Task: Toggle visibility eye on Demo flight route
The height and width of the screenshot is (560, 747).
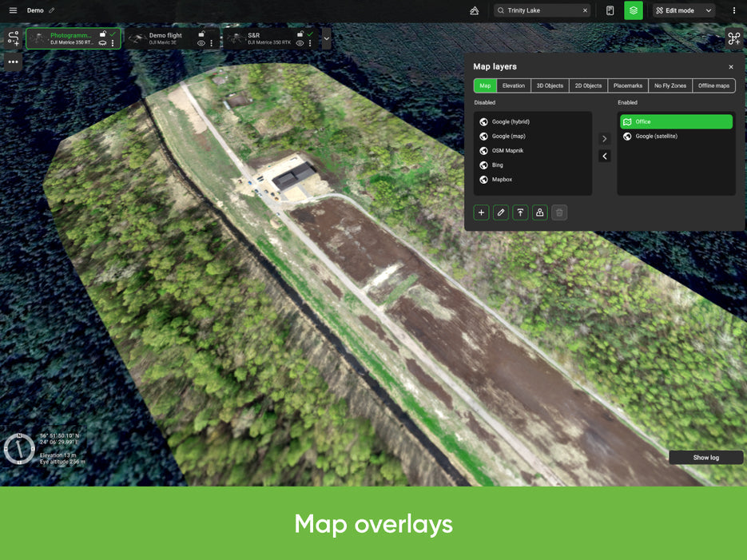Action: (x=201, y=43)
